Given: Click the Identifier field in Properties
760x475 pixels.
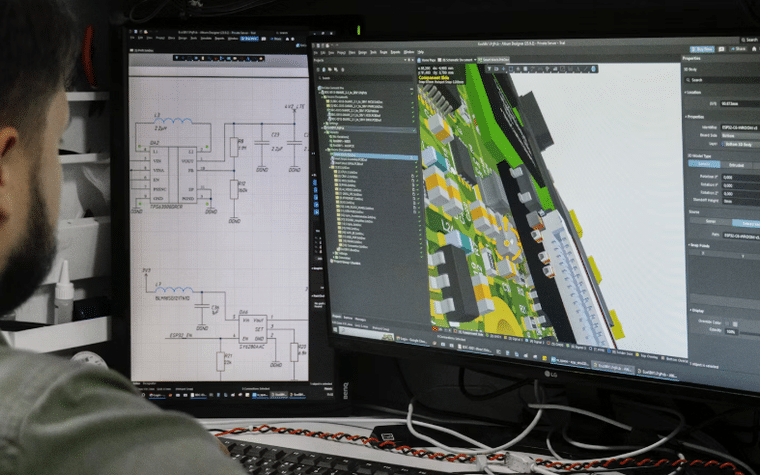Looking at the screenshot, I should click(740, 127).
